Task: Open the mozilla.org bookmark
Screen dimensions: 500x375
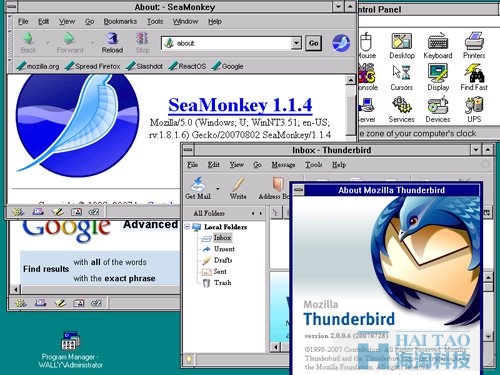Action: [x=38, y=66]
